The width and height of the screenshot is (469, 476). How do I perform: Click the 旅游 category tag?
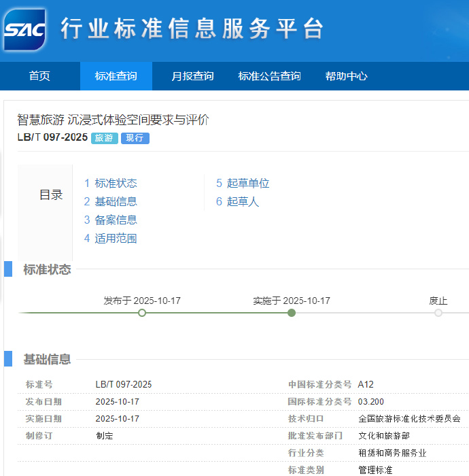point(104,138)
